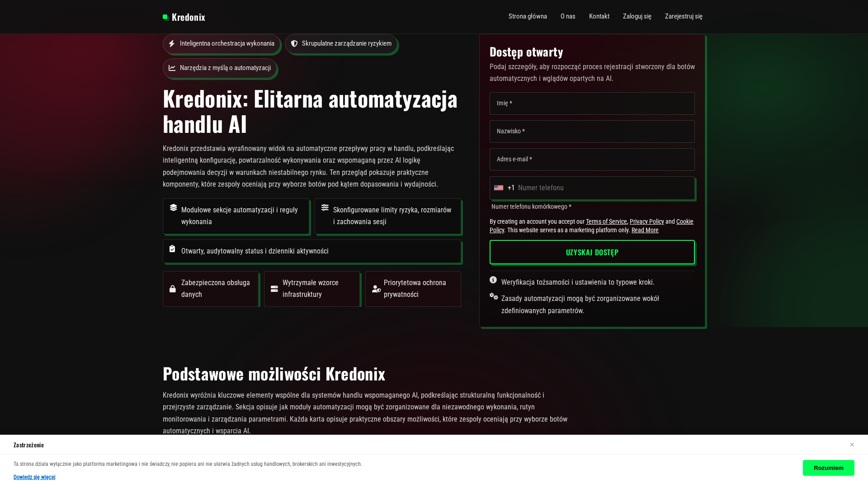Click sliders icon beside Skonfigurowane limity ryzyka
868x488 pixels.
tap(325, 207)
